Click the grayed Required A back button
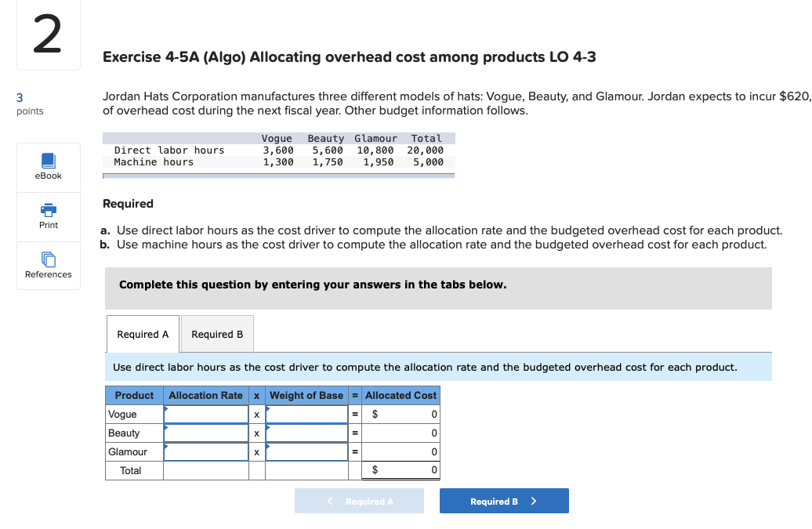Screen dimensions: 812x529 [359, 501]
